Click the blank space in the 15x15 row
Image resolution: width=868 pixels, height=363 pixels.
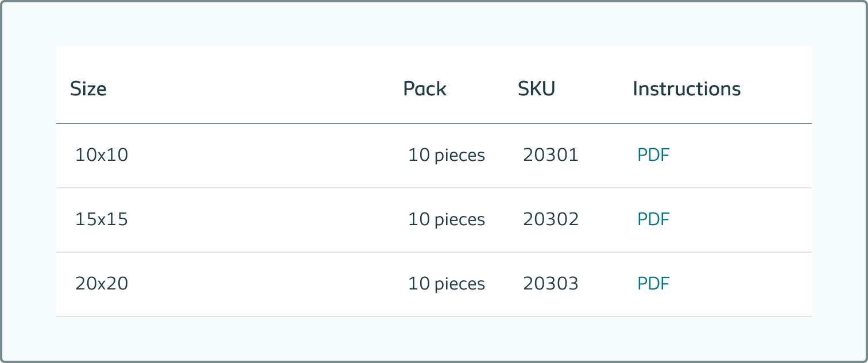click(264, 219)
